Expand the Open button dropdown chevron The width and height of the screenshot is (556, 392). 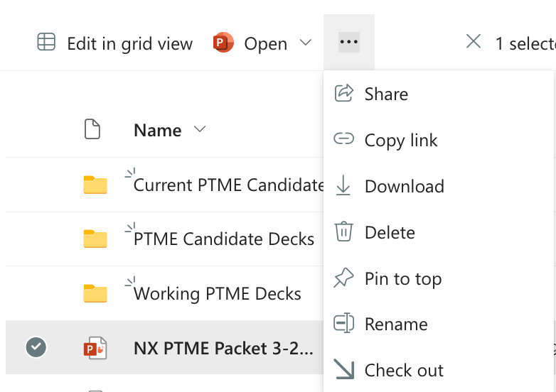pos(306,43)
